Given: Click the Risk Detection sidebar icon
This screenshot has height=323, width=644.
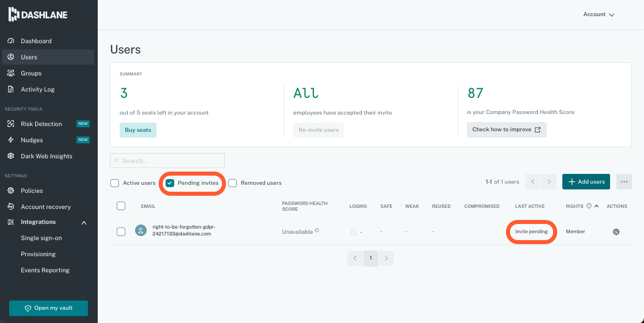Looking at the screenshot, I should (10, 124).
